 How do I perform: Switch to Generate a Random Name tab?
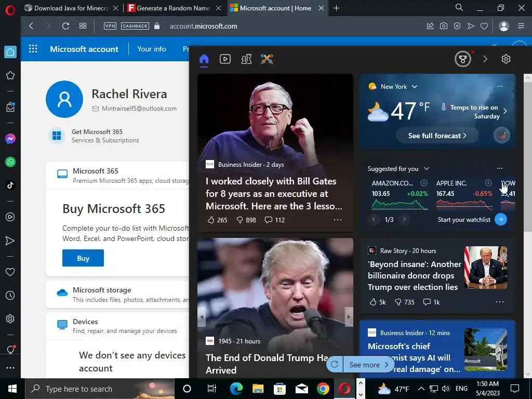(174, 8)
